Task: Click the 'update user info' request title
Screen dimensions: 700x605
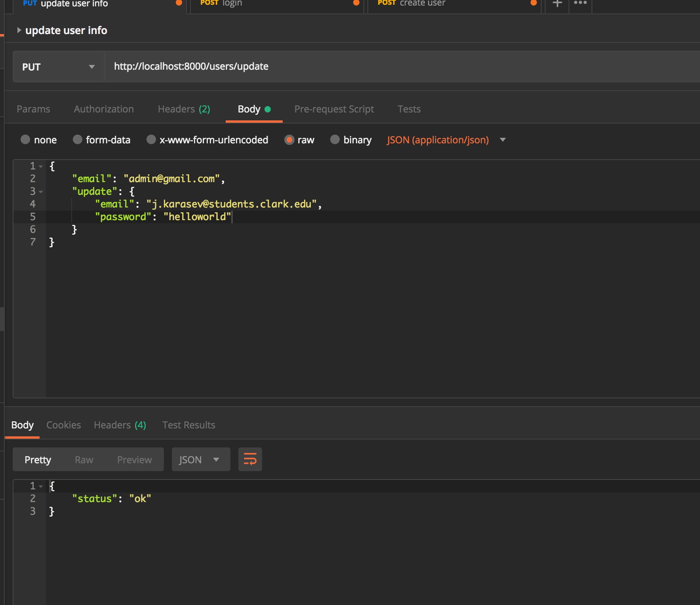Action: pyautogui.click(x=66, y=30)
